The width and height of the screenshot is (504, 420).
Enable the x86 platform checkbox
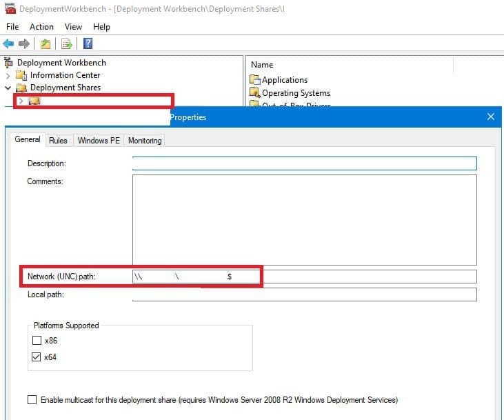click(x=37, y=340)
